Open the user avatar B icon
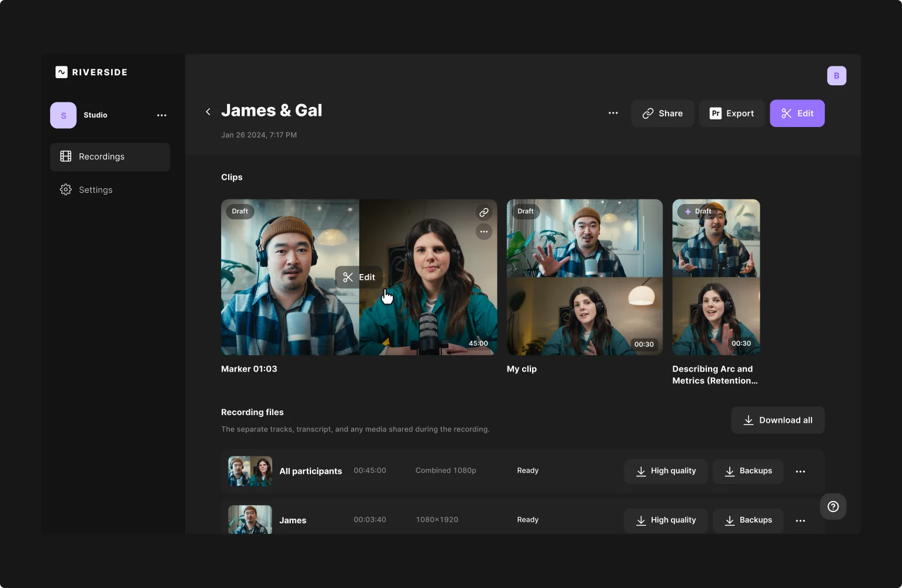Image resolution: width=902 pixels, height=588 pixels. (x=836, y=76)
